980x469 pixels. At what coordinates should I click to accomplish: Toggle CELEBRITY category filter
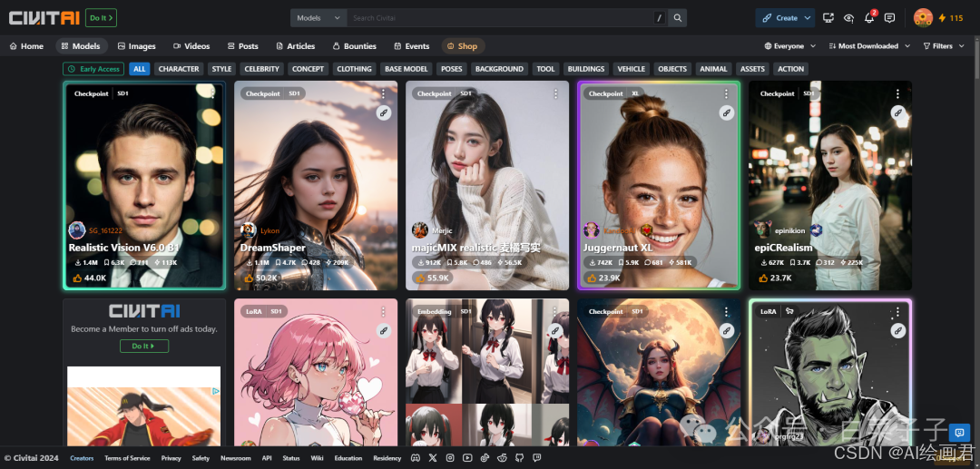(x=262, y=69)
